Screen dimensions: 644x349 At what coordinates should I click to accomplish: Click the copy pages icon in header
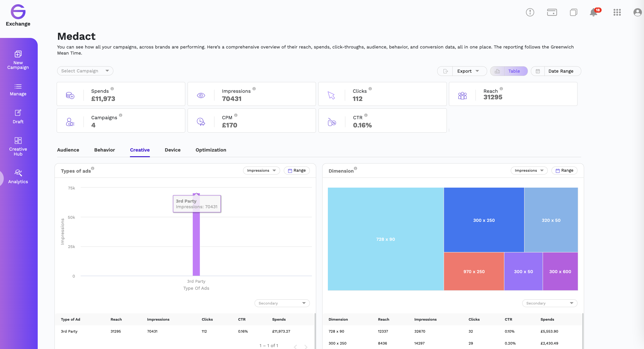tap(574, 12)
